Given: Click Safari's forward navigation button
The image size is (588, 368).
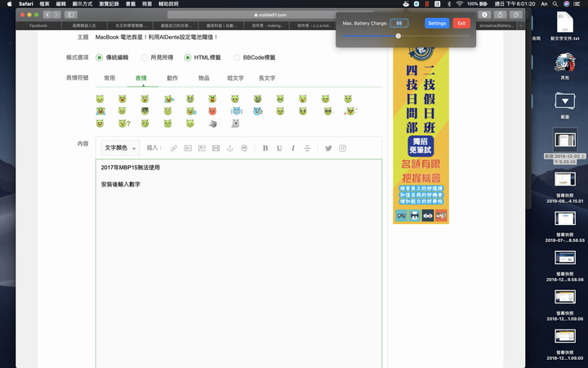Looking at the screenshot, I should click(x=56, y=15).
